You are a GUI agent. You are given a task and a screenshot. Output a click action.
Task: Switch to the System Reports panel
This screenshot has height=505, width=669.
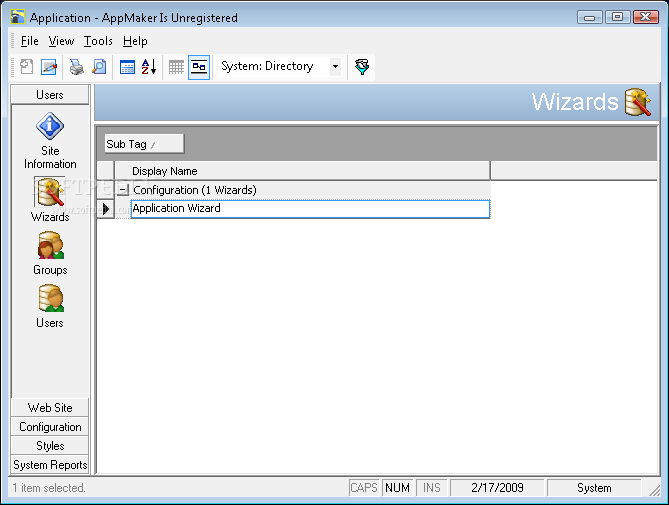click(50, 464)
